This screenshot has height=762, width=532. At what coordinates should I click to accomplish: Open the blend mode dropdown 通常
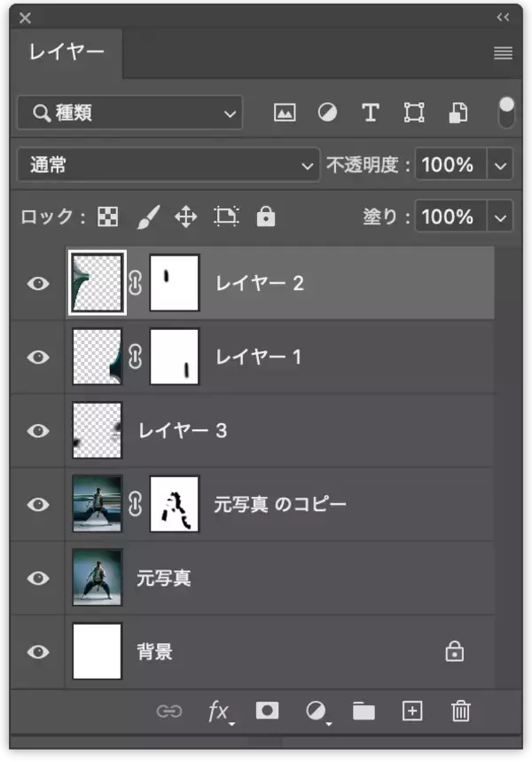(x=168, y=165)
